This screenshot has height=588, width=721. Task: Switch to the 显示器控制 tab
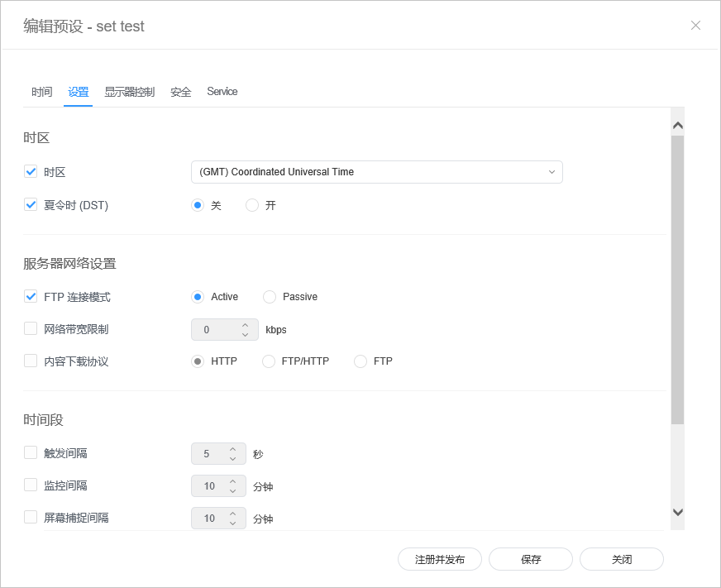[x=129, y=92]
